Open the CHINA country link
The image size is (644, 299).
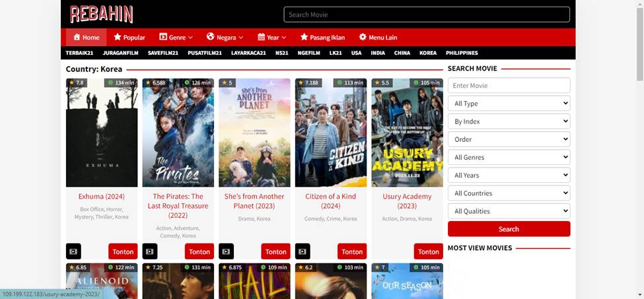[402, 53]
